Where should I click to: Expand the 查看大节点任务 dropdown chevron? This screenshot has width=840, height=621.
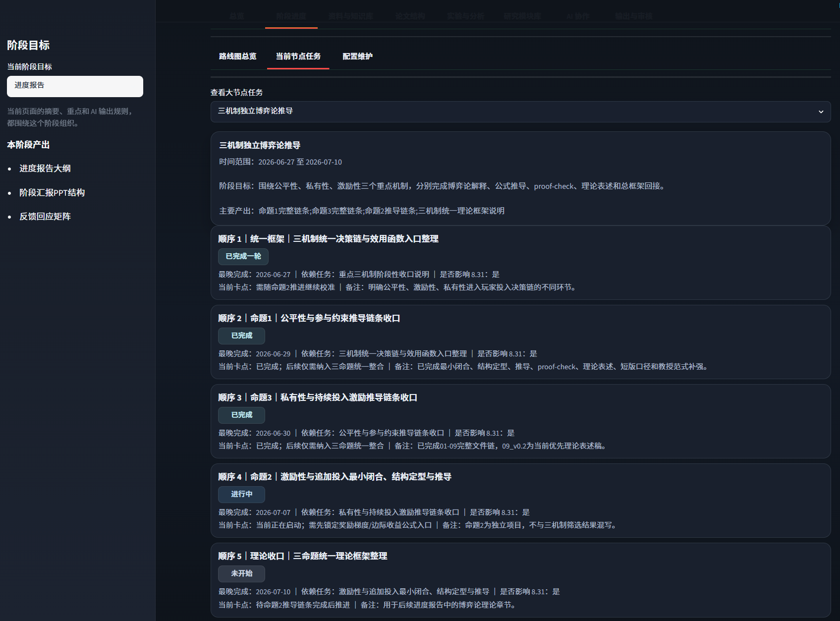coord(821,112)
